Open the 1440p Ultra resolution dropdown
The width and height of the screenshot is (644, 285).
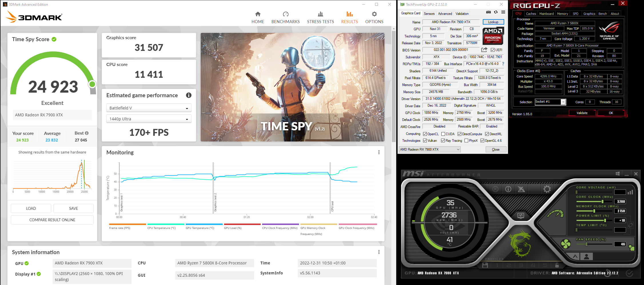pyautogui.click(x=149, y=119)
